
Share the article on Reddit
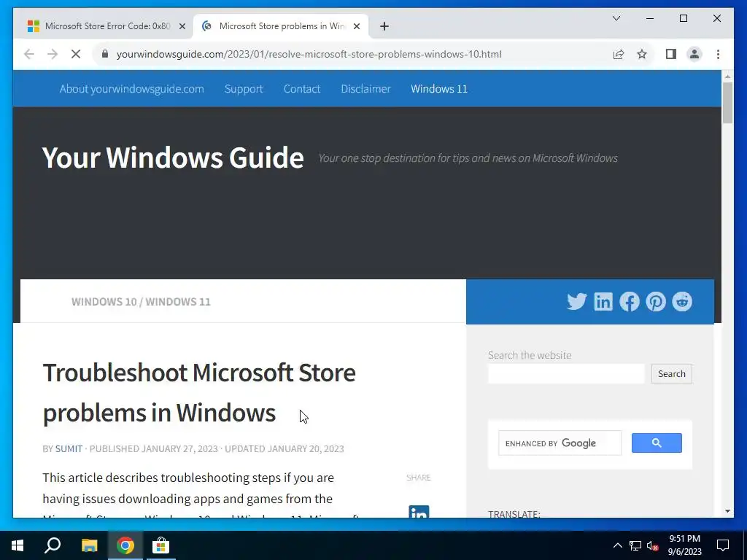coord(682,301)
